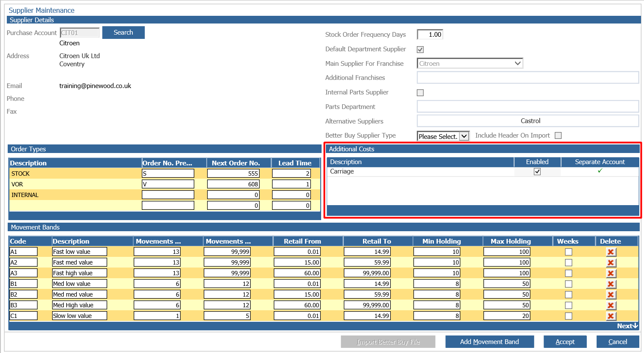Enable the Internal Parts Supplier checkbox
Image resolution: width=644 pixels, height=353 pixels.
pos(420,93)
